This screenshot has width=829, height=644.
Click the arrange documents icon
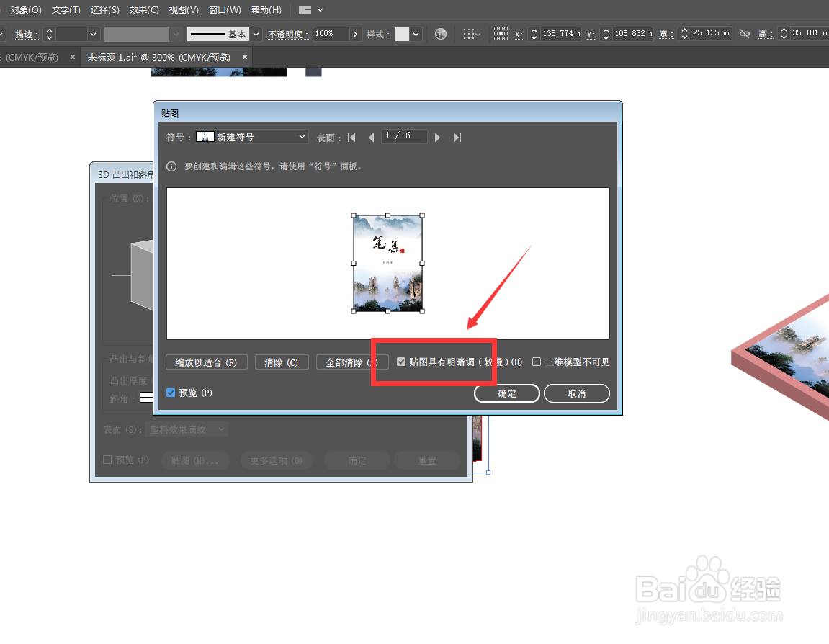click(x=305, y=10)
